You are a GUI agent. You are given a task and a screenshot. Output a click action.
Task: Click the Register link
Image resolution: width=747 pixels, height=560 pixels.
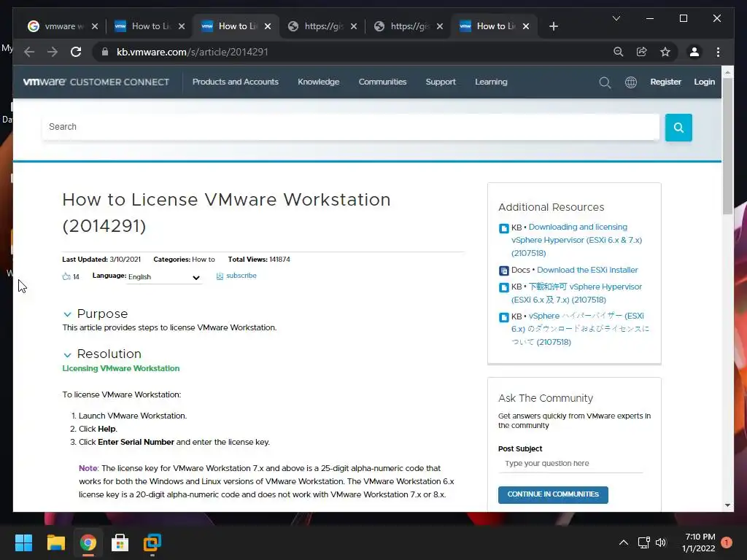[x=665, y=82]
